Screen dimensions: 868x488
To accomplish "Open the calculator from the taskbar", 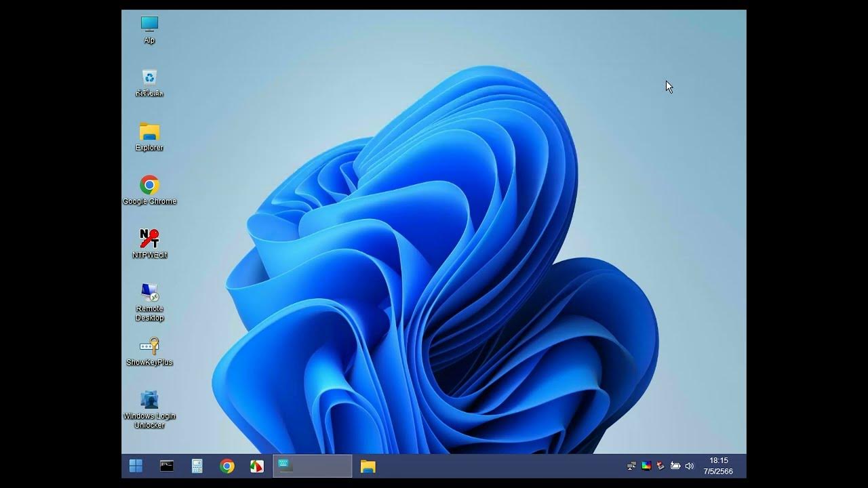I will [197, 466].
